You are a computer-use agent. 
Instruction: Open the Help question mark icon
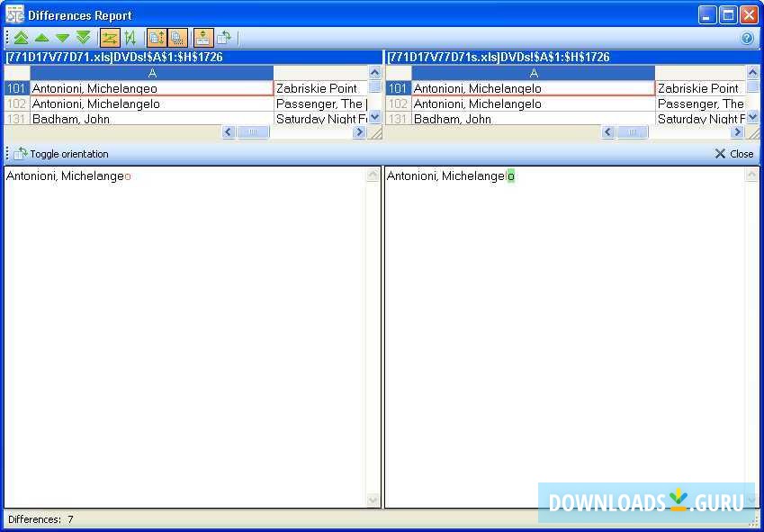(x=749, y=37)
